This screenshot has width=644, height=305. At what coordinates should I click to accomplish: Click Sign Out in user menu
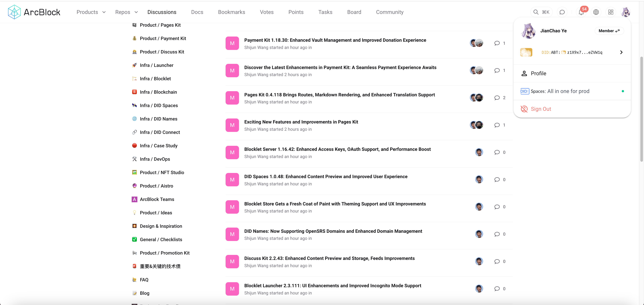tap(541, 109)
